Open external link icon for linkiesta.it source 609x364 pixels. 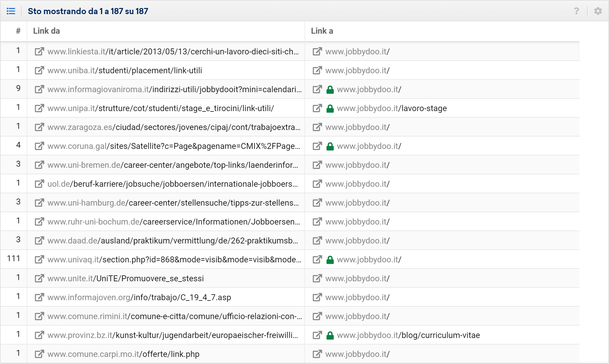coord(39,51)
